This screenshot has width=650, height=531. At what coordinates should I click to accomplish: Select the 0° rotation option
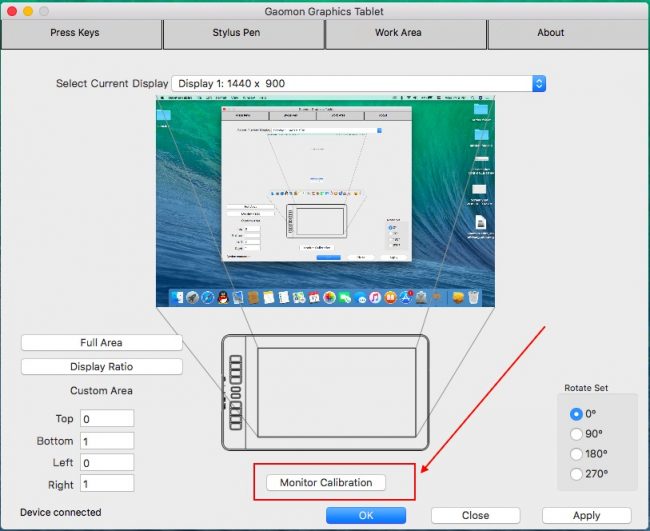(576, 414)
